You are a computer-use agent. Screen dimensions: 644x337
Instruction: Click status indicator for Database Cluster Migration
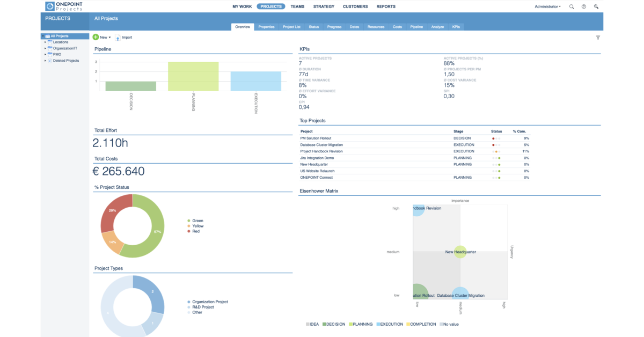tap(496, 145)
